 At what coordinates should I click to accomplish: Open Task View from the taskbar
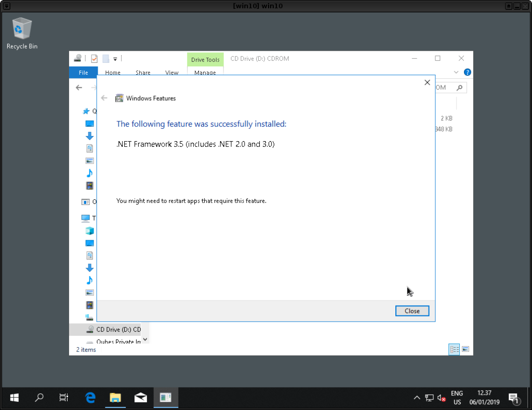[x=64, y=398]
